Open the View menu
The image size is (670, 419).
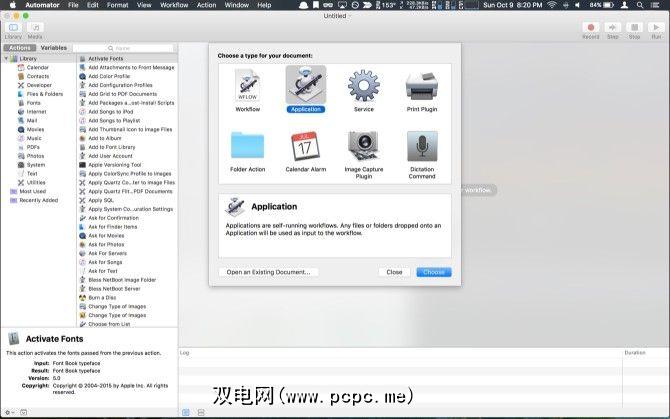tap(144, 5)
